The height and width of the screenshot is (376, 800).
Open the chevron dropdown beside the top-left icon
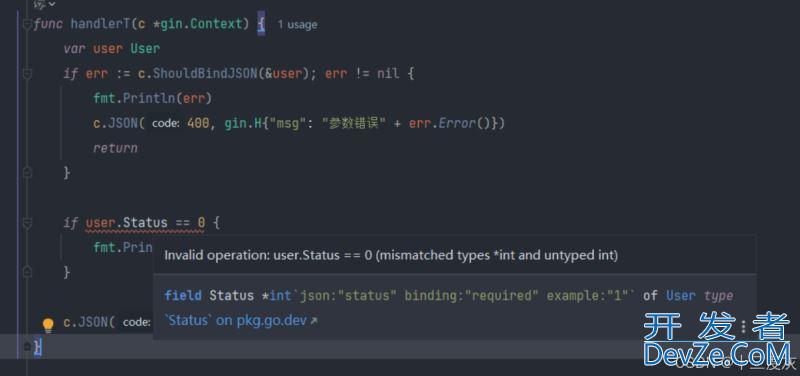coord(52,4)
